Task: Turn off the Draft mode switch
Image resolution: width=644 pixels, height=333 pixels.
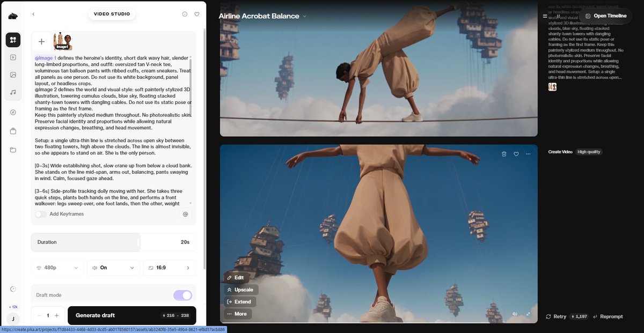Action: [x=182, y=295]
